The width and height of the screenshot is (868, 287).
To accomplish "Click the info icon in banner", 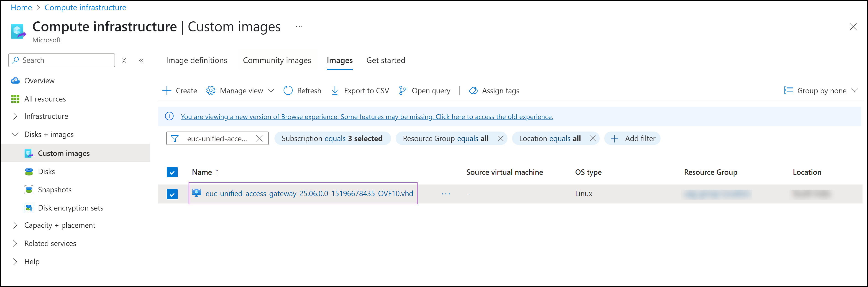I will click(169, 116).
